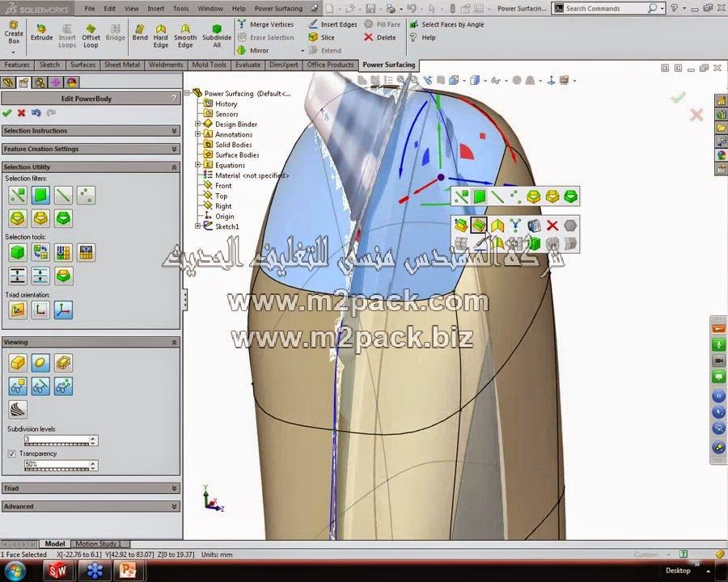Switch to the Sheet Metal tab
The image size is (728, 582).
pos(122,65)
